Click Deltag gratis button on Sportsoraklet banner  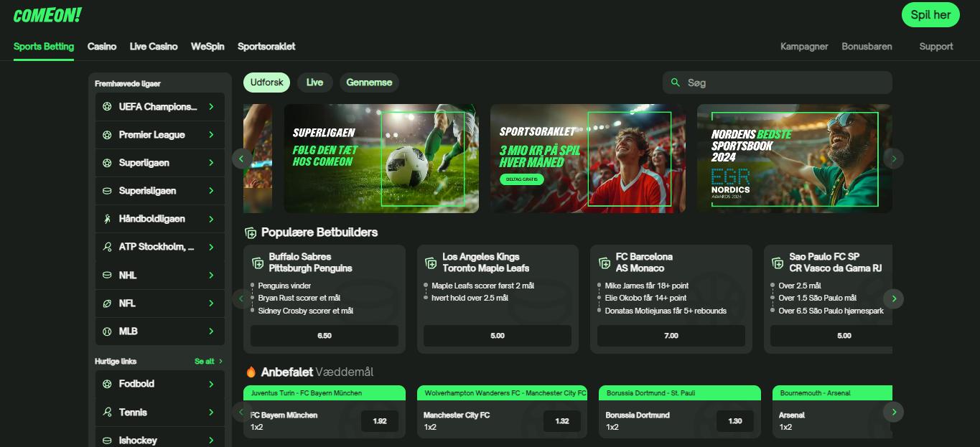coord(521,179)
